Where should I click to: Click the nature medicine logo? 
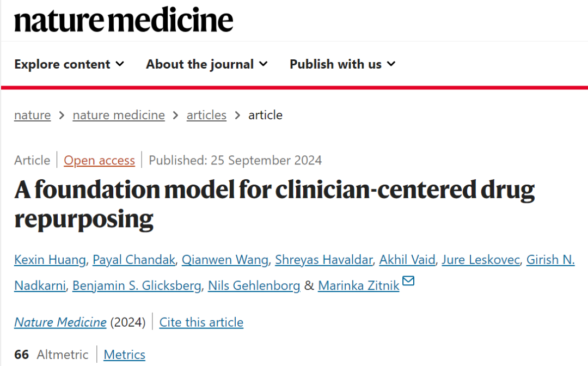pos(124,20)
